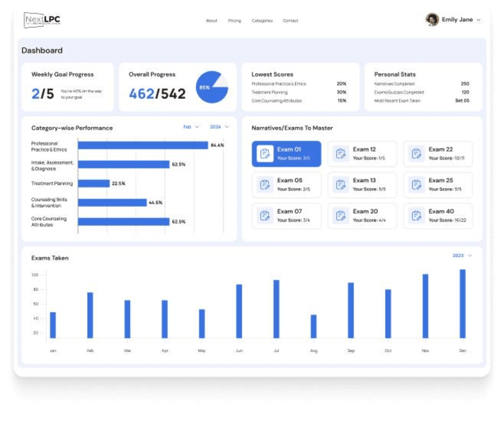Click Emily Jane's profile avatar

[x=432, y=20]
